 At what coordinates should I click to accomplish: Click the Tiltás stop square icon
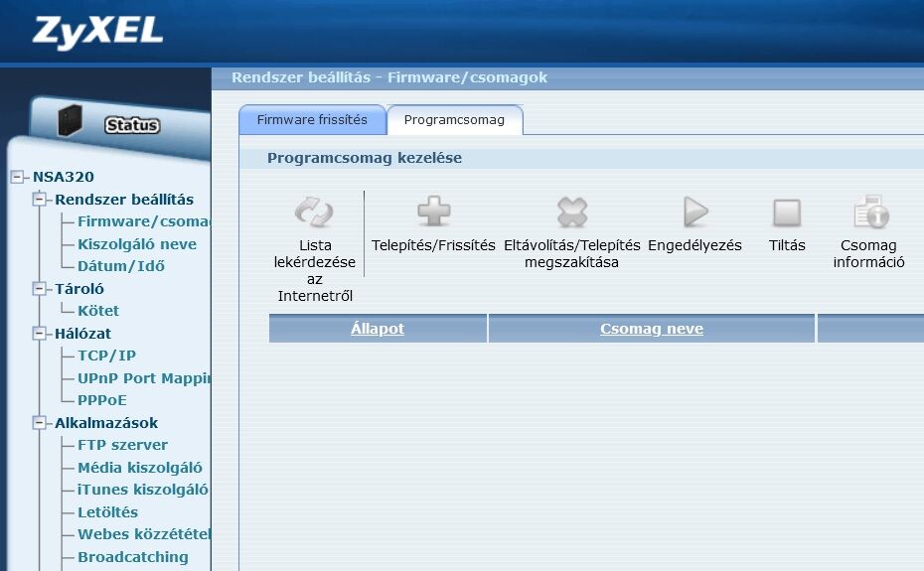787,213
